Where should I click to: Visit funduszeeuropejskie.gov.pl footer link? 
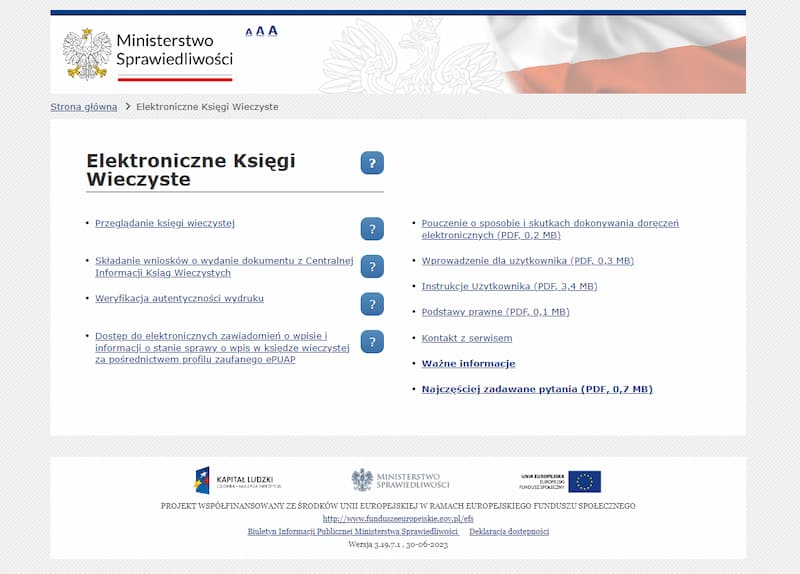pyautogui.click(x=397, y=519)
